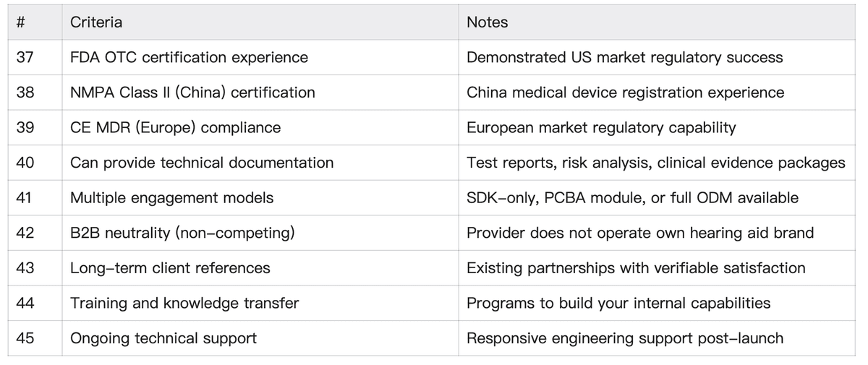The image size is (868, 365).
Task: Select the "NMPA Class II (China) certification" cell
Action: pyautogui.click(x=192, y=93)
